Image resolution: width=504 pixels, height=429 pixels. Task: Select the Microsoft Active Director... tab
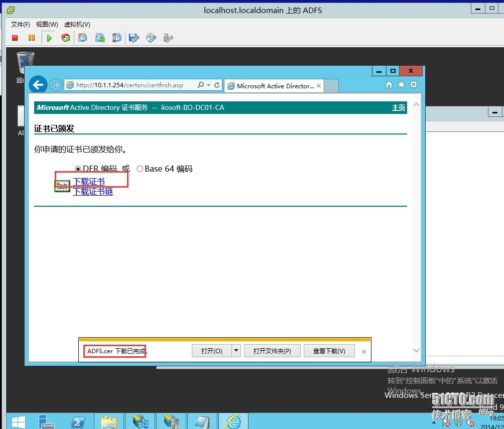click(x=274, y=86)
